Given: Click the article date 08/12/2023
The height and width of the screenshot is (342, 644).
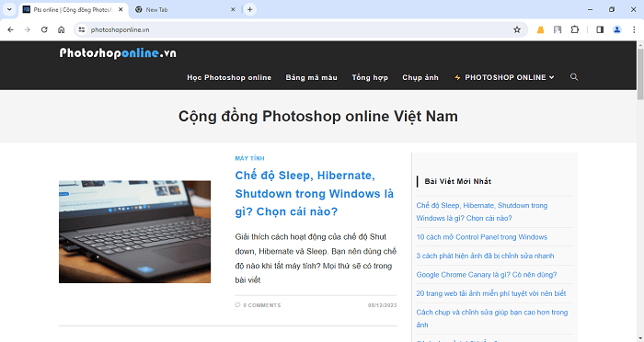Looking at the screenshot, I should coord(383,305).
